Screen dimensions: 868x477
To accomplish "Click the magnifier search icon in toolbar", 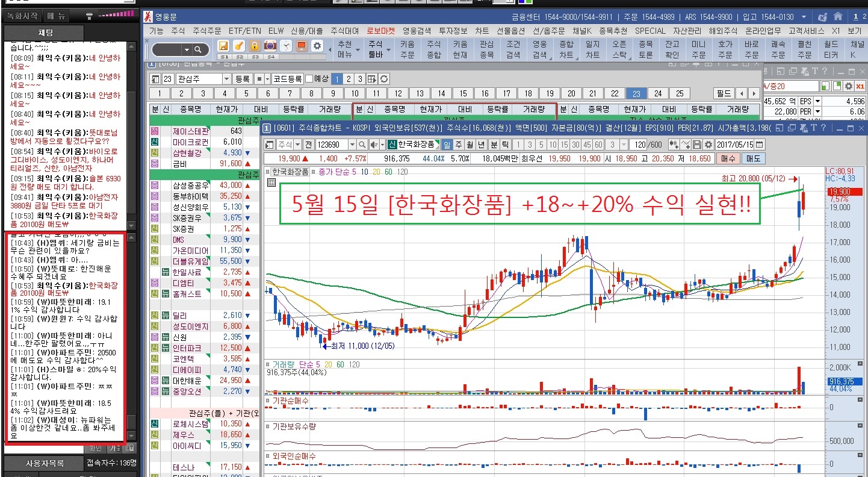I will (x=197, y=50).
